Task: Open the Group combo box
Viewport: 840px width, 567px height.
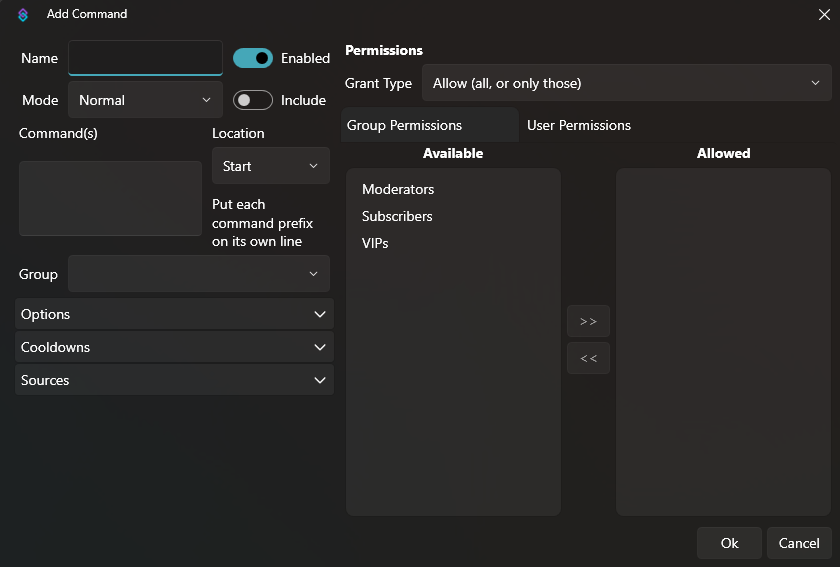Action: tap(198, 274)
